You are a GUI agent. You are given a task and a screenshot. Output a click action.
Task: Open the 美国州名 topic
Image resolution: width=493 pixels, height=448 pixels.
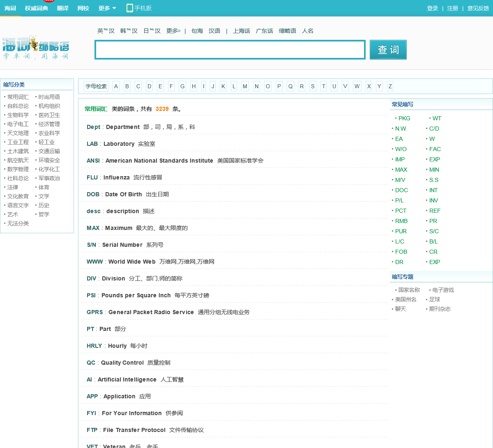(x=406, y=299)
